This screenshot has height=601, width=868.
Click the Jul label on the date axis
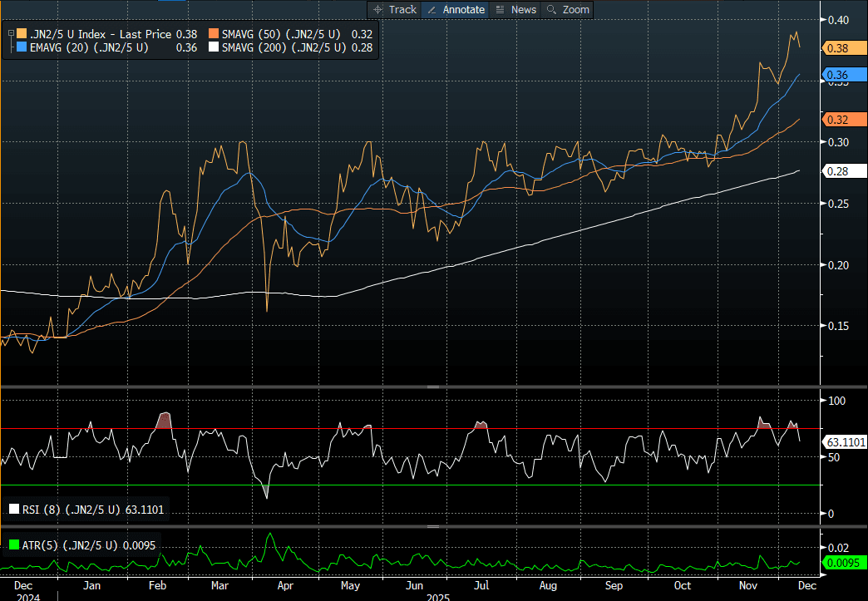pyautogui.click(x=482, y=585)
